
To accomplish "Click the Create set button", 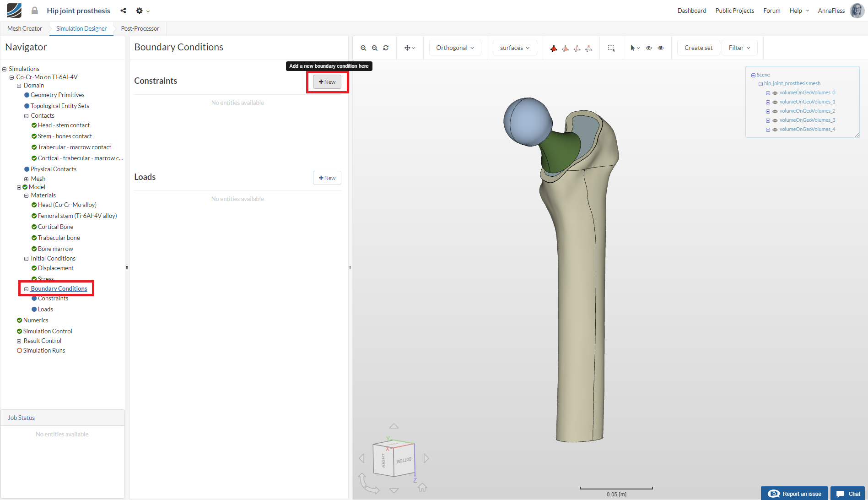I will [x=698, y=48].
